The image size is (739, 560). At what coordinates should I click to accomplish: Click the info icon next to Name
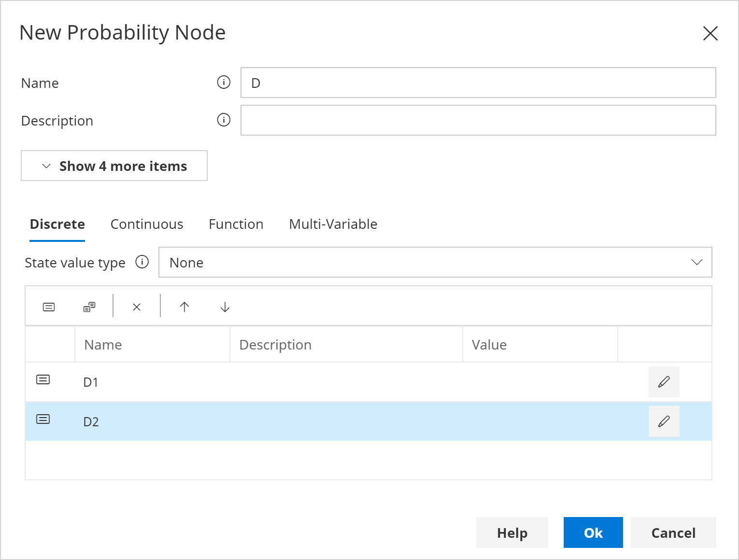coord(223,82)
